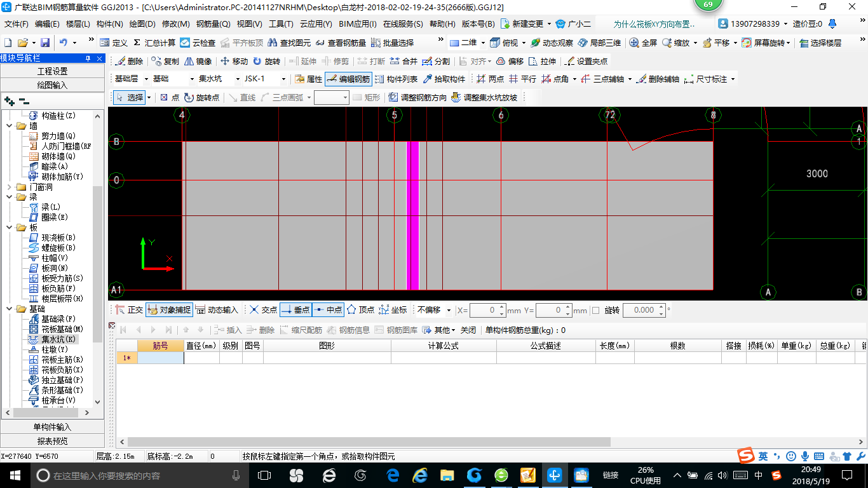This screenshot has width=868, height=488.
Task: Click the 动态观察 orbit view tool
Action: pyautogui.click(x=552, y=43)
